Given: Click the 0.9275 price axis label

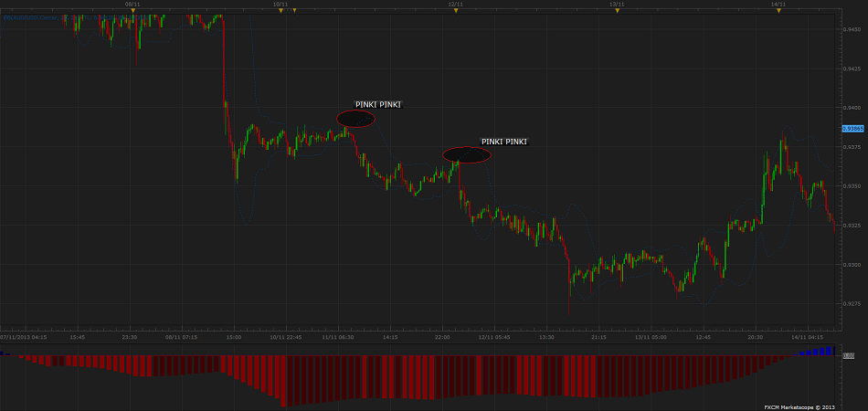Looking at the screenshot, I should tap(852, 303).
